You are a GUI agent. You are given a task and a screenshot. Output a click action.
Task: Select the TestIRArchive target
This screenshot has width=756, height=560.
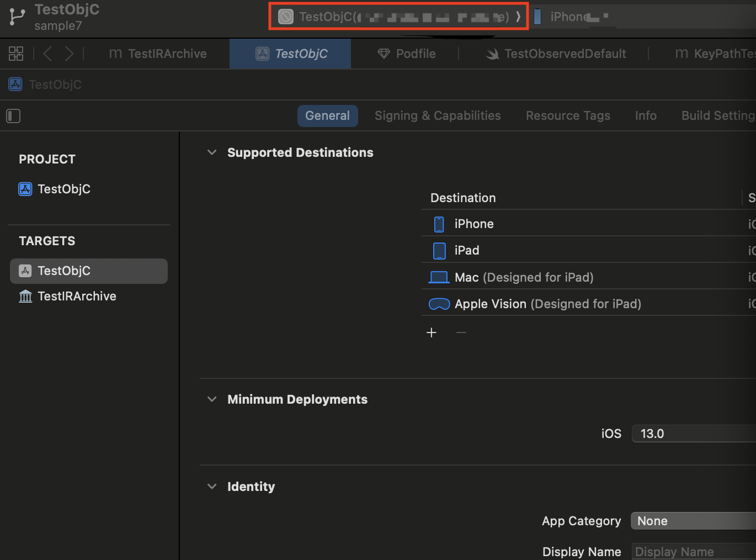click(89, 297)
